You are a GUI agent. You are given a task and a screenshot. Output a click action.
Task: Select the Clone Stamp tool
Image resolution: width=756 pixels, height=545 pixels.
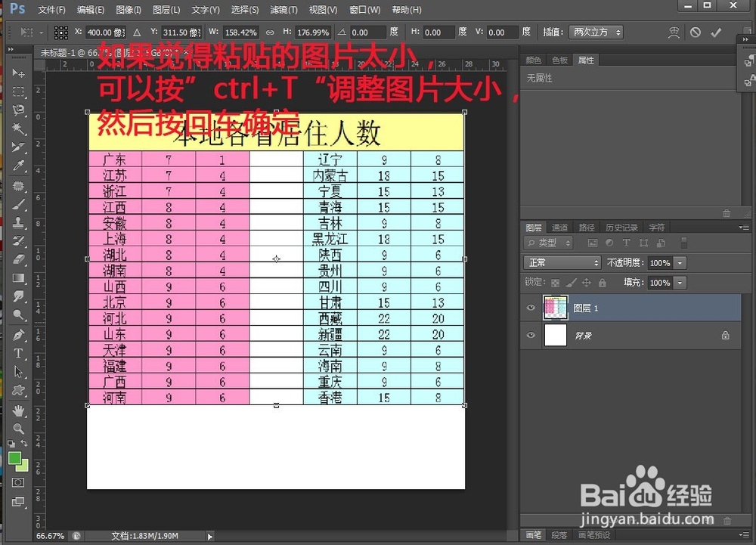coord(18,223)
